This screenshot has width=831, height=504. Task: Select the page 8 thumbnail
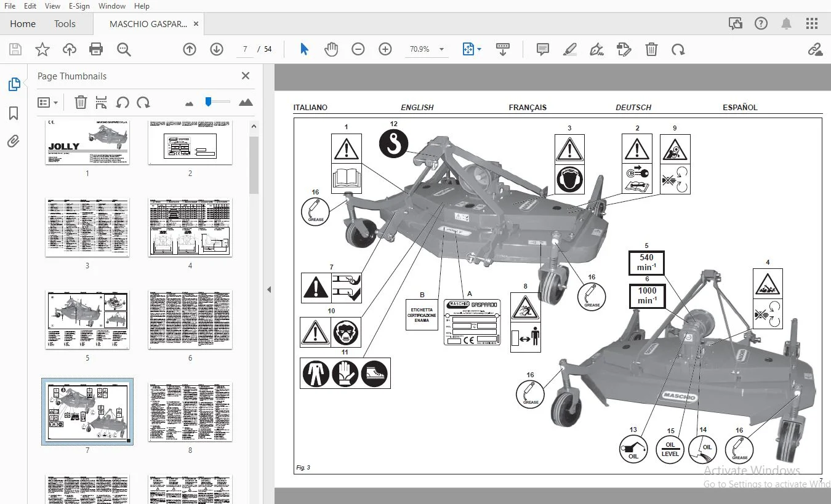pos(190,412)
